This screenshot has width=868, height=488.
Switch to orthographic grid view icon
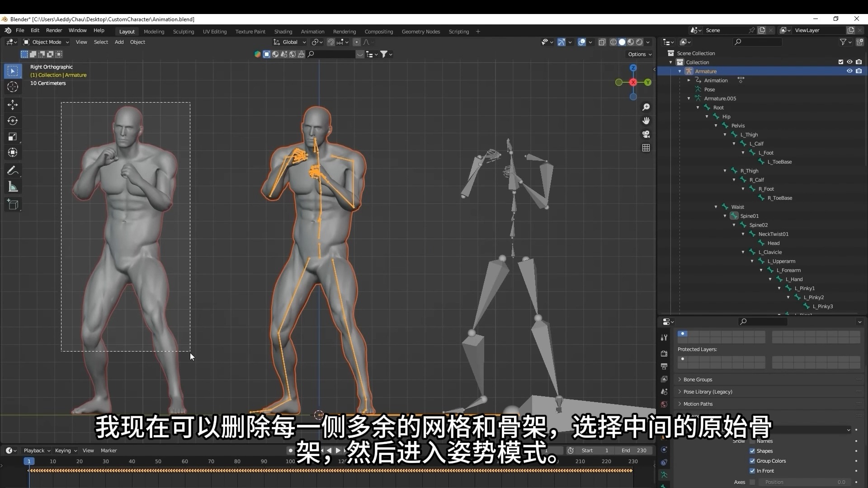coord(646,148)
